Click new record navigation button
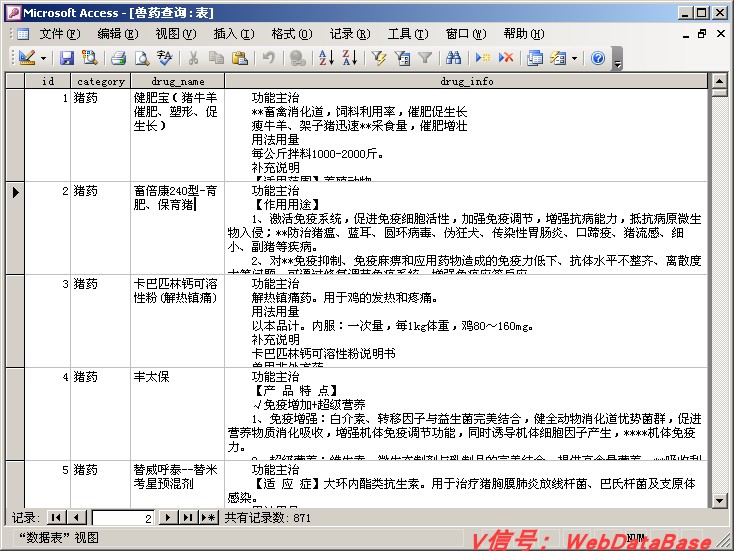The height and width of the screenshot is (551, 734). 209,518
